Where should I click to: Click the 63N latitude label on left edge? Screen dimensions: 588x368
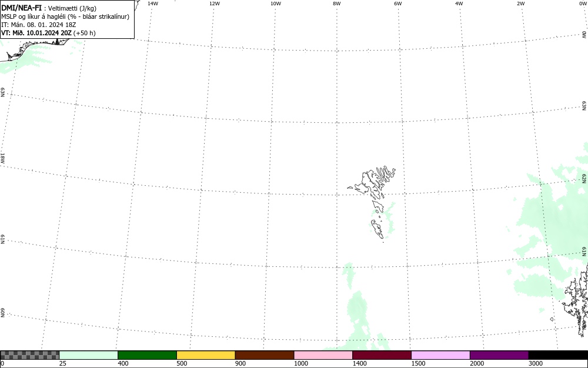(x=2, y=92)
